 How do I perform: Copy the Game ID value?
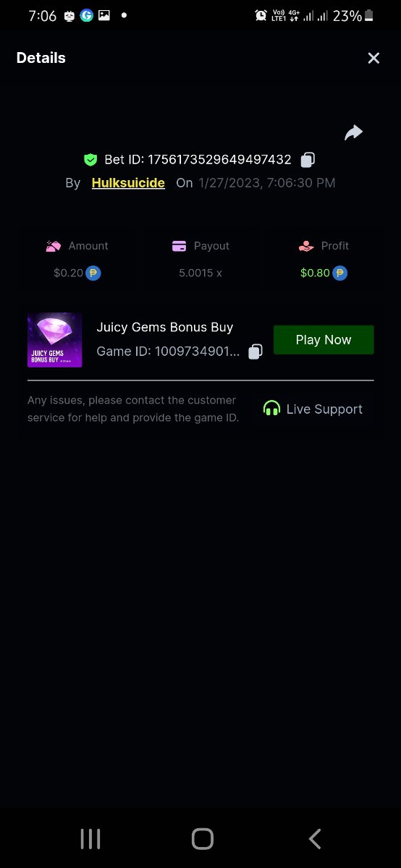[x=255, y=352]
